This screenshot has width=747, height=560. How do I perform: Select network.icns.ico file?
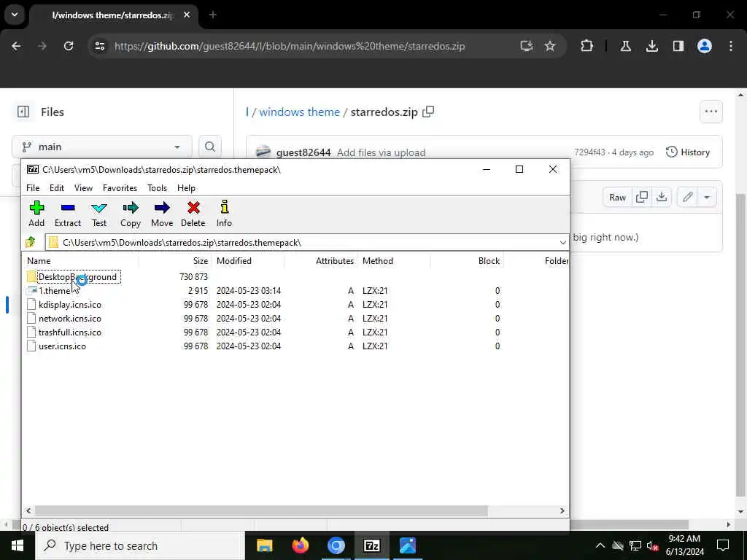(69, 318)
